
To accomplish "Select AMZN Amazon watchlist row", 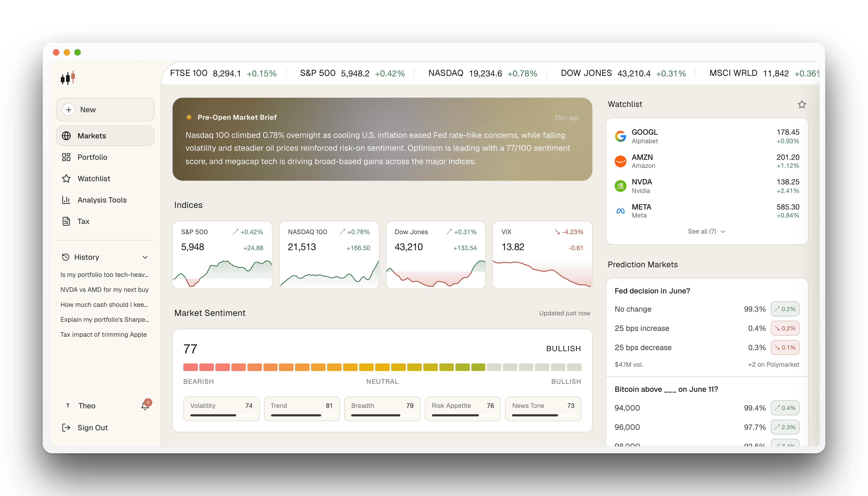I will [707, 161].
